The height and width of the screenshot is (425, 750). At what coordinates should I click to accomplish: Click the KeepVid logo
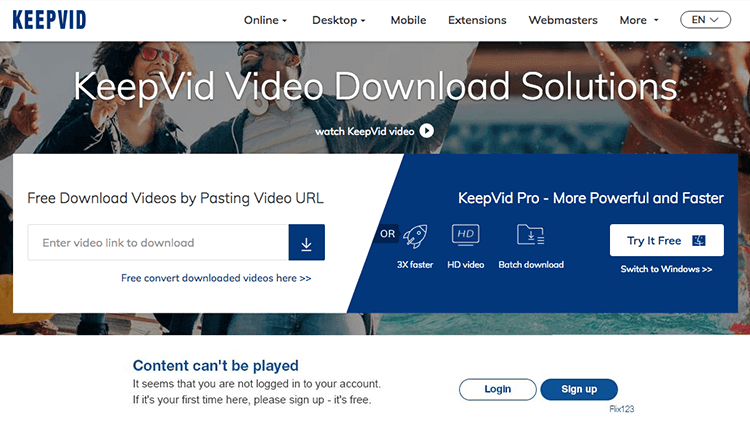[49, 20]
